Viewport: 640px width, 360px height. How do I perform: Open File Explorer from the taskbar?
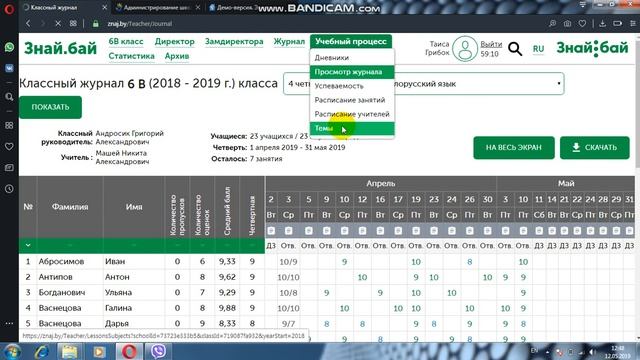69,351
